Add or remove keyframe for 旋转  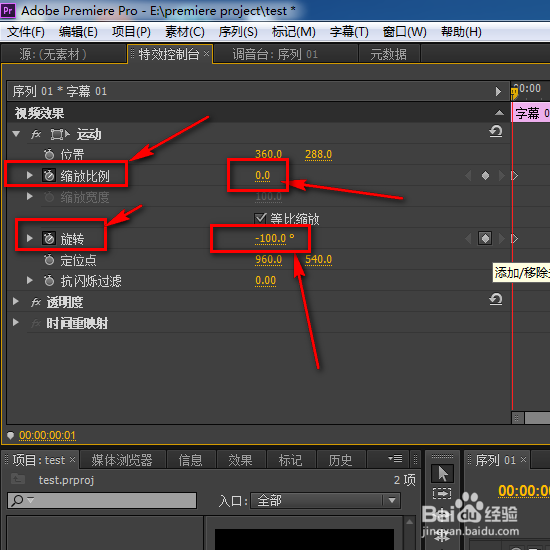pyautogui.click(x=485, y=239)
